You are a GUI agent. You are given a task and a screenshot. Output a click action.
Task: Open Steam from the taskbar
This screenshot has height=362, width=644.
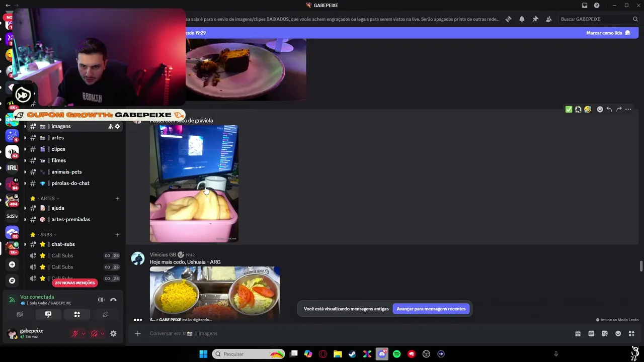(352, 354)
